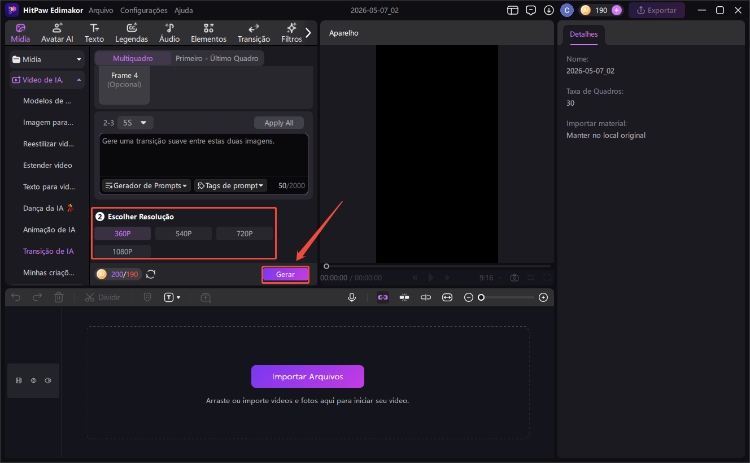The image size is (750, 463).
Task: Add credits with the purple plus icon
Action: point(617,10)
